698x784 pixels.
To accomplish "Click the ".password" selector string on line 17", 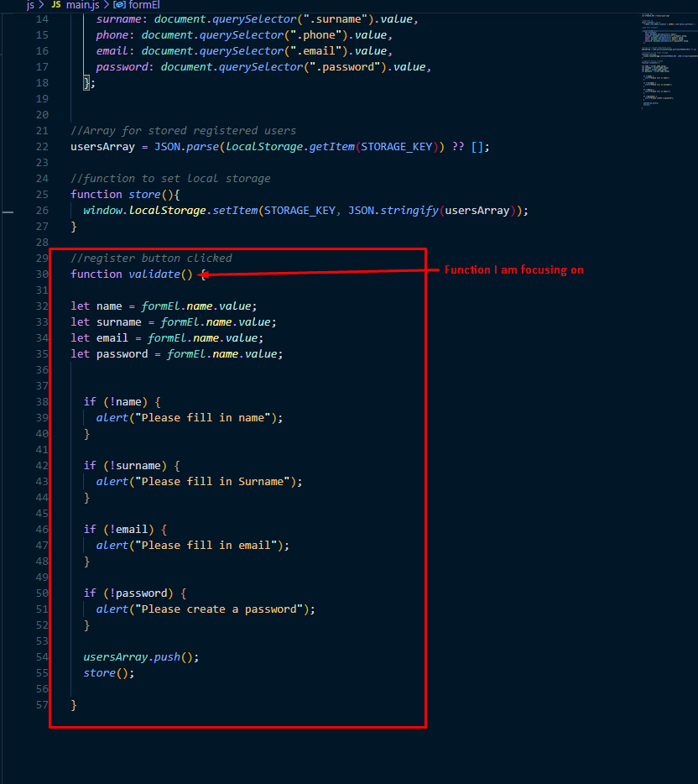I will click(x=346, y=67).
